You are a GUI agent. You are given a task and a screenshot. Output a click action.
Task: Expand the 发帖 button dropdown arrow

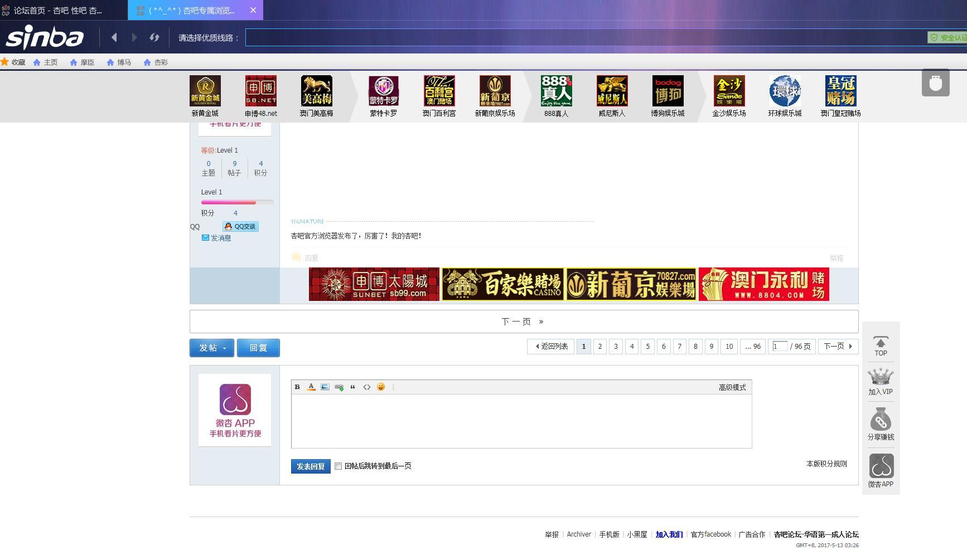pos(224,348)
